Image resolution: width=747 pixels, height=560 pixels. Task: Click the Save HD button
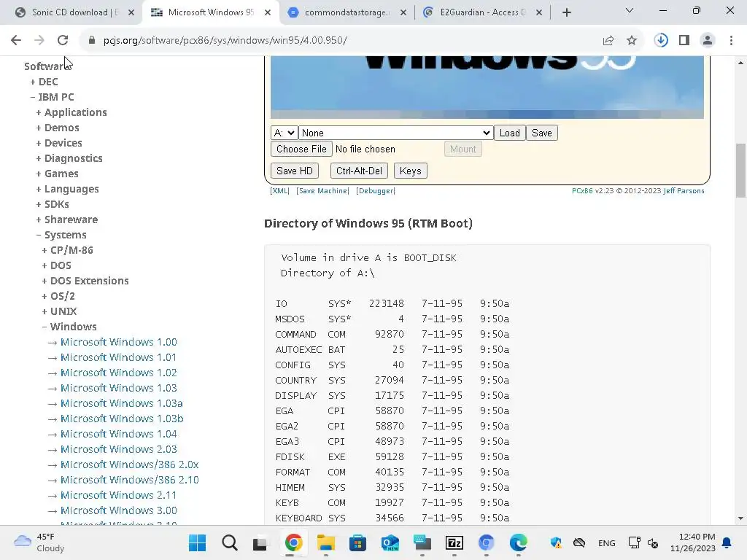(x=295, y=171)
